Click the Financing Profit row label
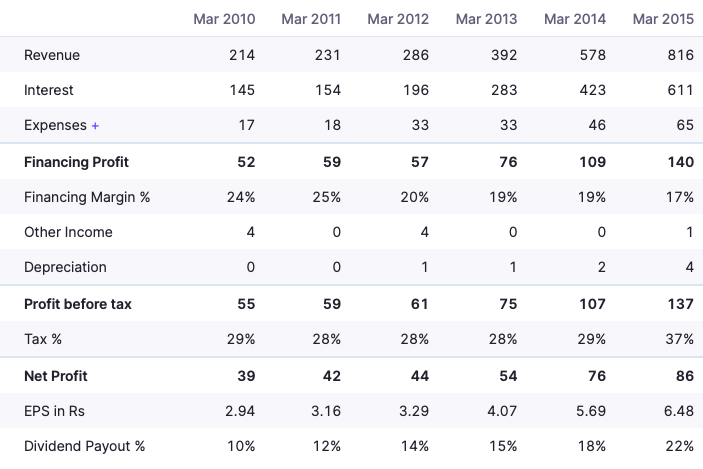 [76, 162]
